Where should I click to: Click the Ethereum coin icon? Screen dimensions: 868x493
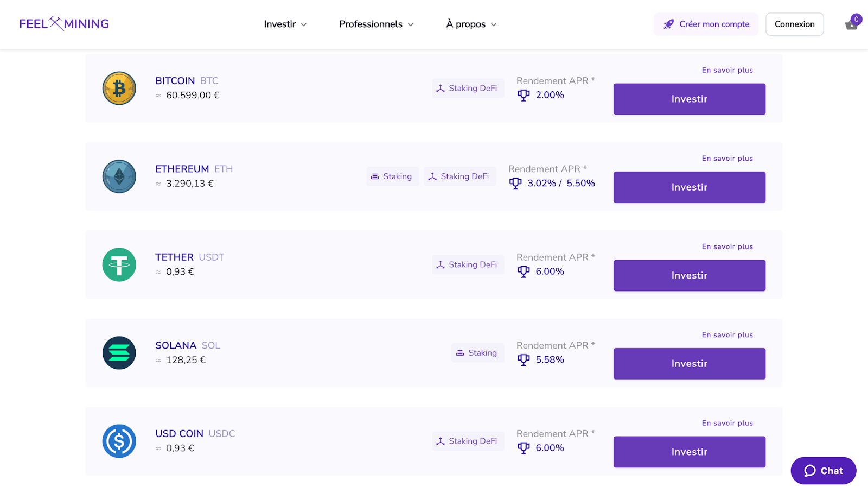pos(119,176)
